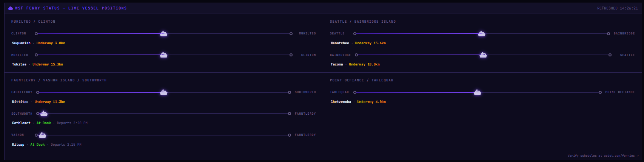Click the Tokitae vessel name

[x=19, y=64]
